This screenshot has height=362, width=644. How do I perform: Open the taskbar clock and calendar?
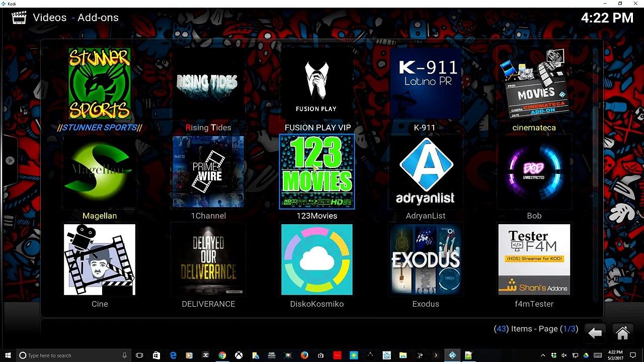[x=615, y=355]
